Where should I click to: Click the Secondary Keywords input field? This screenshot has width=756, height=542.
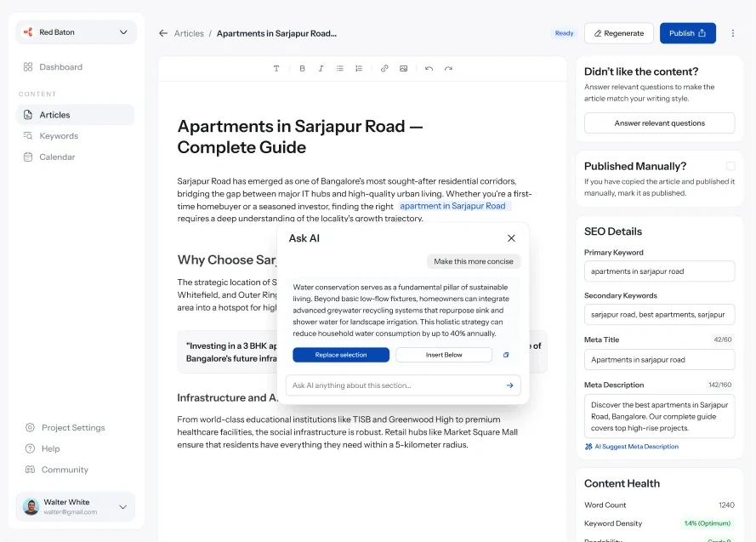pyautogui.click(x=659, y=315)
